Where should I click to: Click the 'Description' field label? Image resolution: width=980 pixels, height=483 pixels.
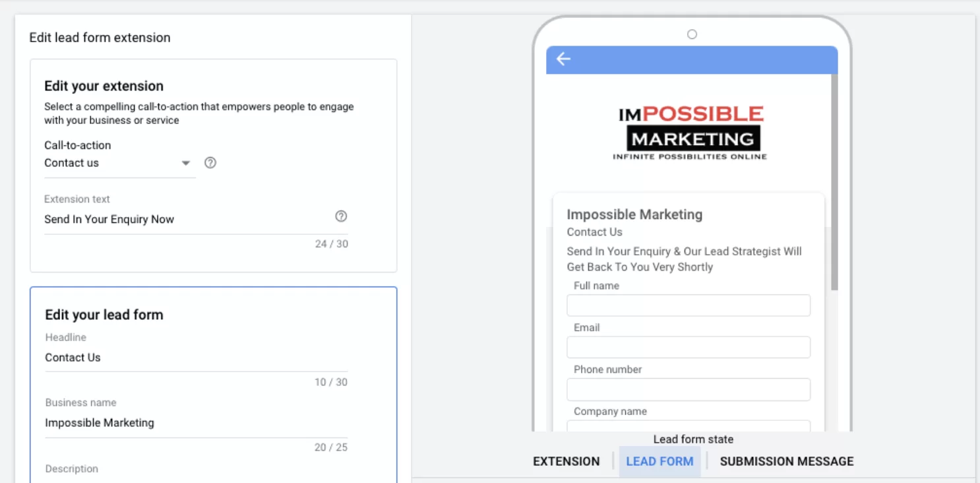pyautogui.click(x=71, y=469)
